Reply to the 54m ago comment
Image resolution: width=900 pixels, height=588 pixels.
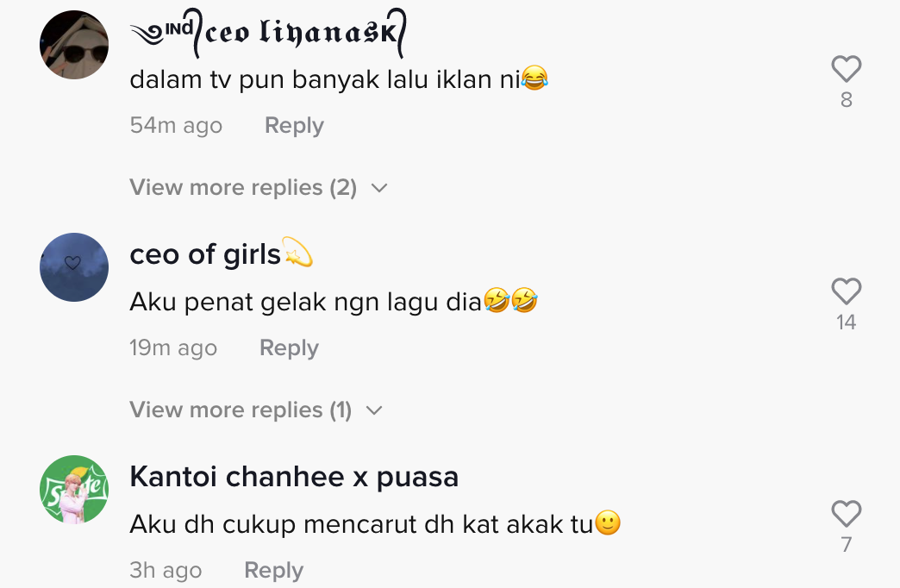(294, 126)
